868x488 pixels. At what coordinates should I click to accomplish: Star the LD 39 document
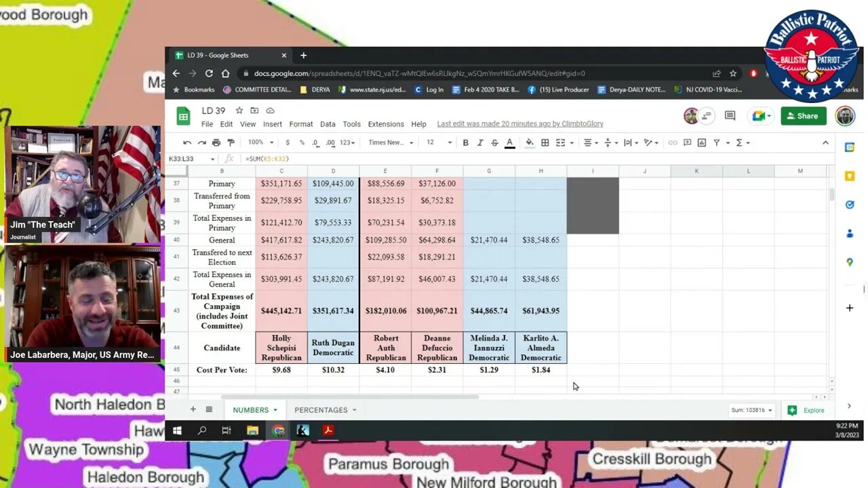click(239, 110)
